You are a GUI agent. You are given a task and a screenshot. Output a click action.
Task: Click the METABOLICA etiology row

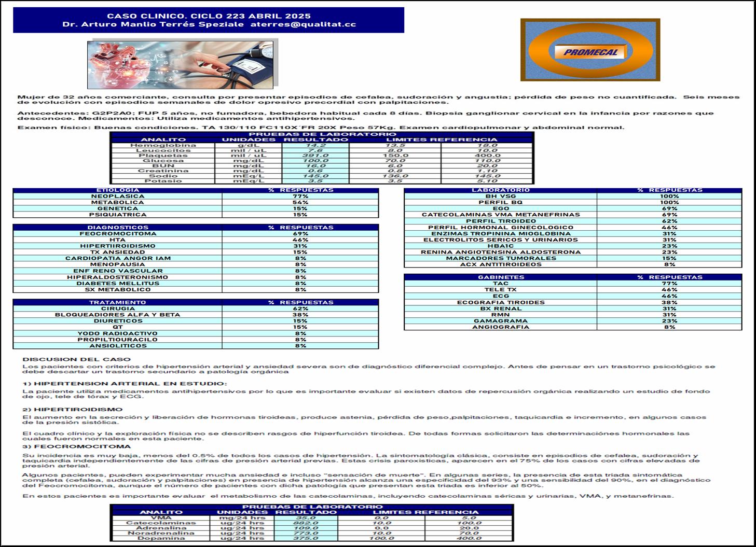[x=196, y=203]
